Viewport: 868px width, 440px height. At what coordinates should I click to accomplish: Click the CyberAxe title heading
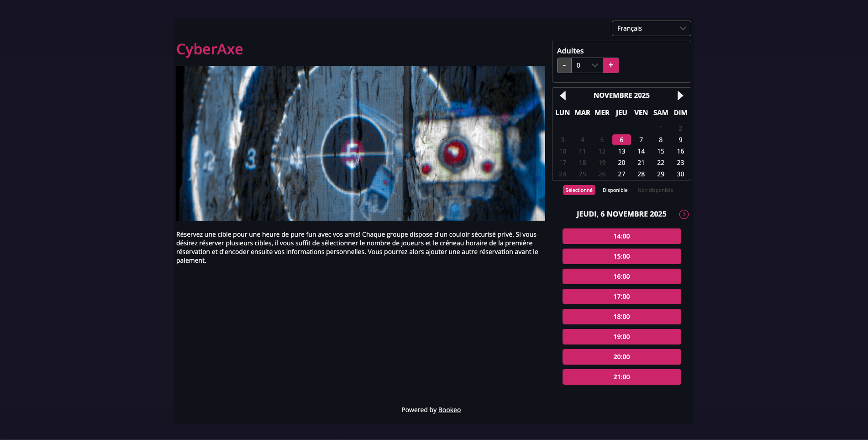210,49
